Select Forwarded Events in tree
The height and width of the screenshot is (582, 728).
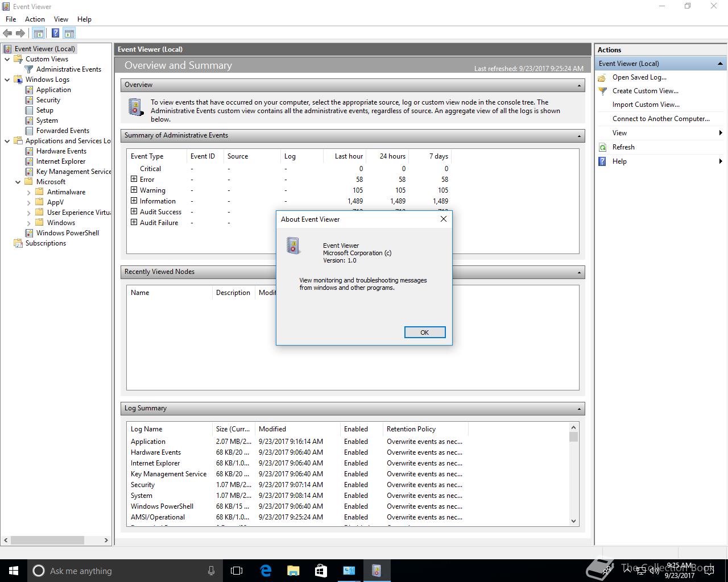[x=63, y=131]
